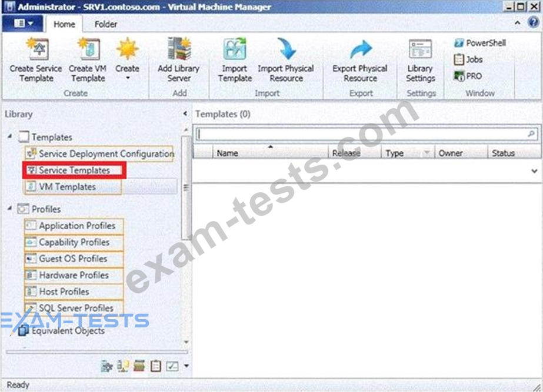This screenshot has width=543, height=392.
Task: Click the Library tree scroll up arrow
Action: (186, 130)
